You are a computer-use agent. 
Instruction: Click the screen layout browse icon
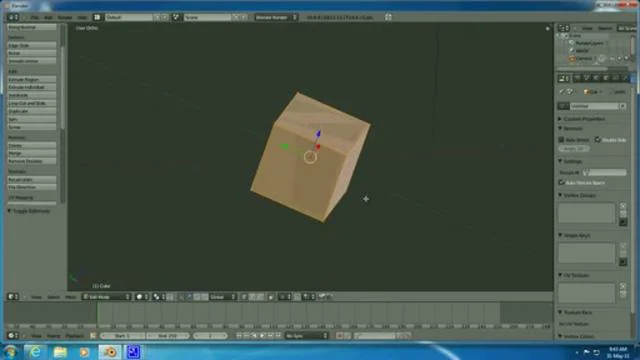tap(97, 17)
